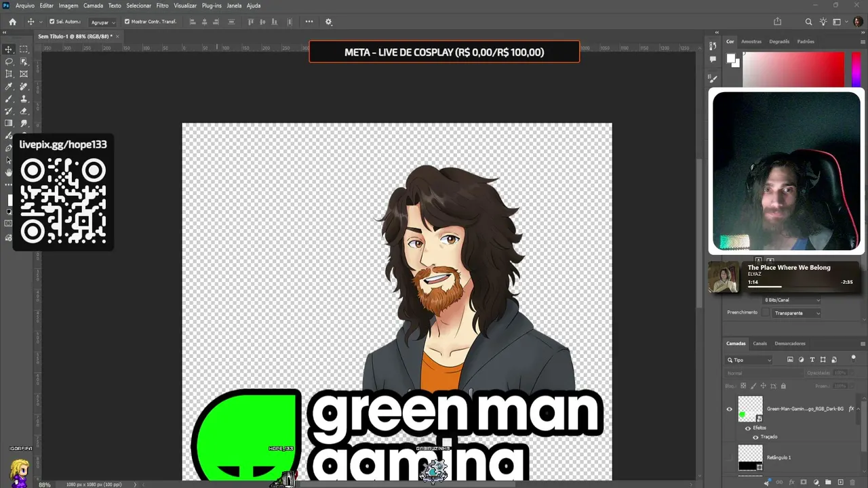Open the options bar settings gear
Viewport: 868px width, 488px height.
329,22
